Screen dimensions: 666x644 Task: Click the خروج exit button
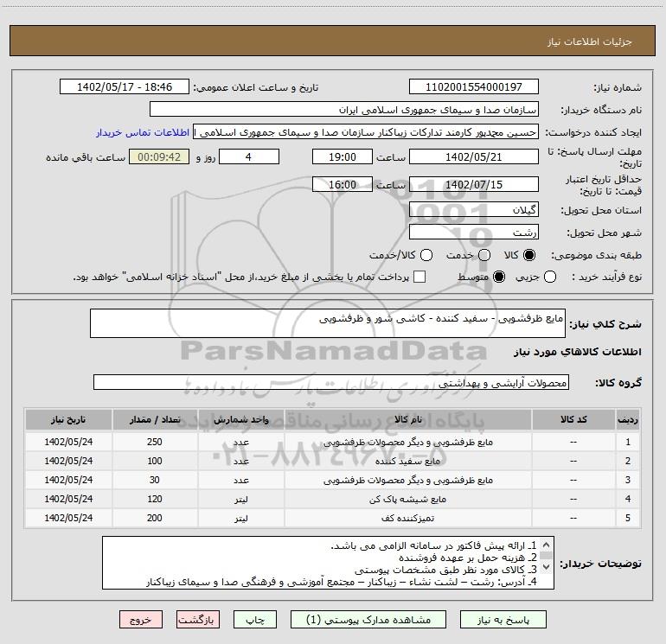click(x=141, y=620)
